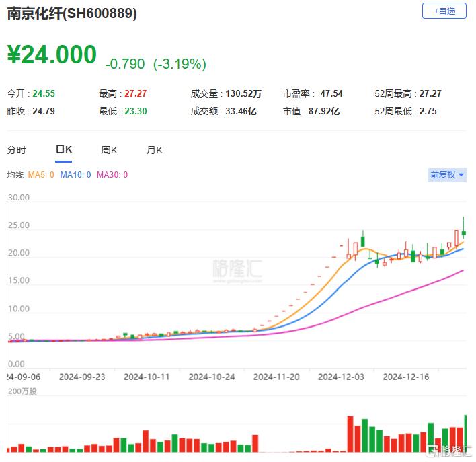Click the 2024-10-11 date axis label
Viewport: 476px width, 462px height.
(x=147, y=377)
